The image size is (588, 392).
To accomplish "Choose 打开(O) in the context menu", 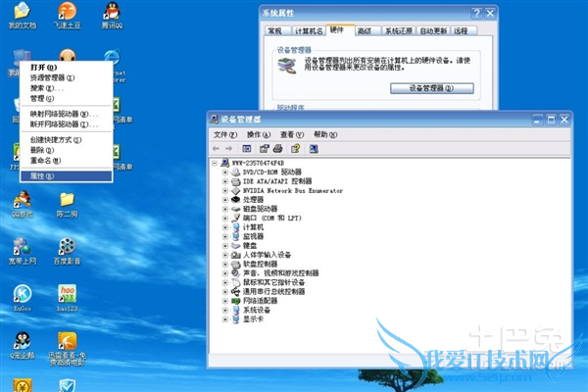I will coord(67,68).
